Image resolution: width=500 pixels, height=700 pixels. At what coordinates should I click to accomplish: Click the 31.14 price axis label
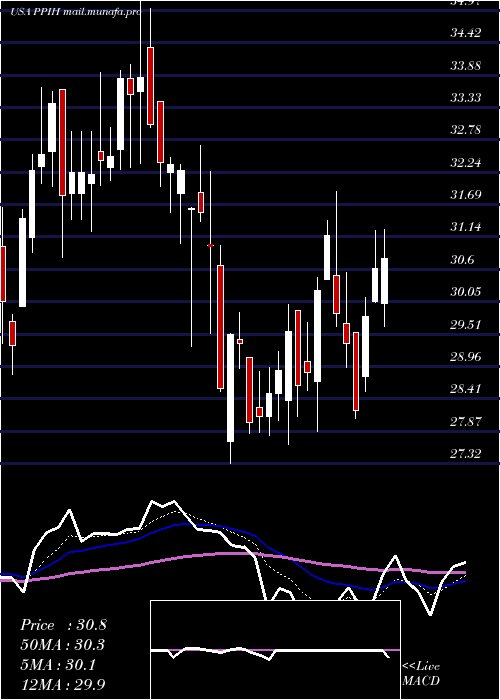tap(466, 227)
